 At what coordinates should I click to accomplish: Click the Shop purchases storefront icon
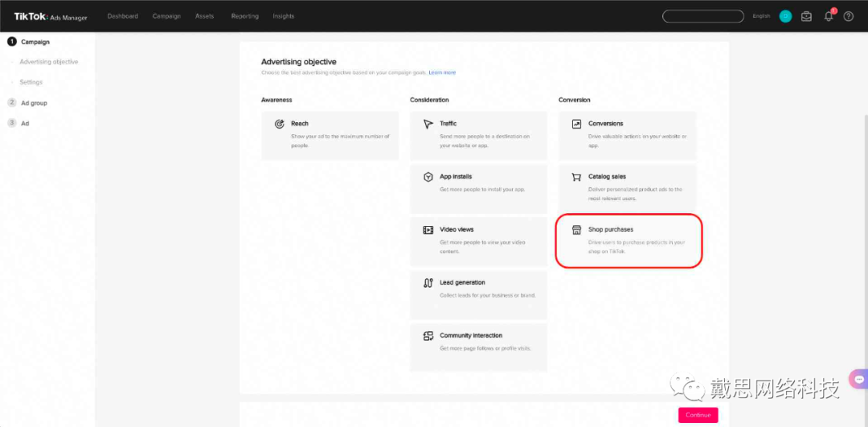coord(576,230)
